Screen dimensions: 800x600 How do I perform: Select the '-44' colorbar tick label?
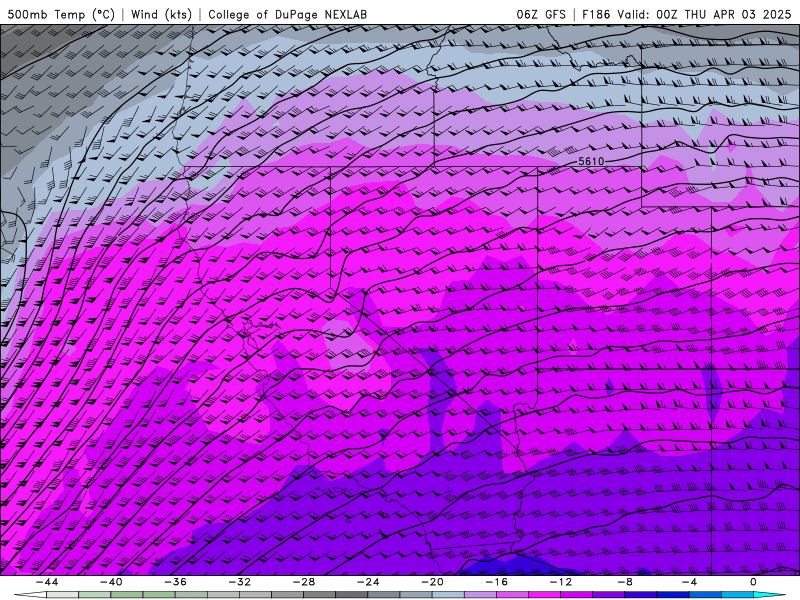(46, 582)
